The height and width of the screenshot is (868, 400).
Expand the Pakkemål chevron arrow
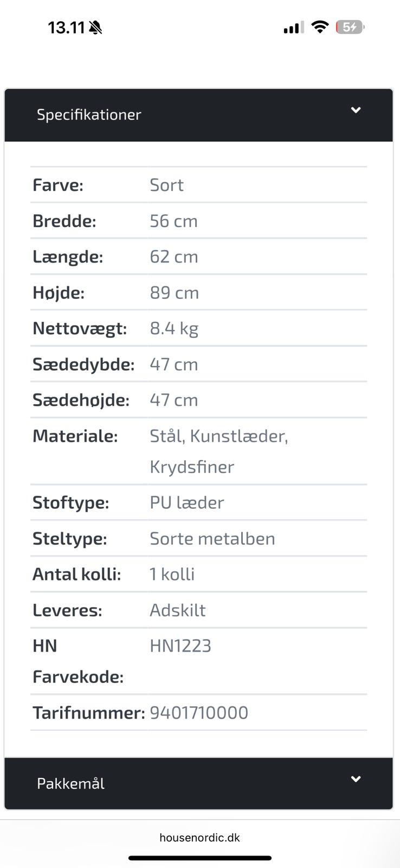[356, 779]
